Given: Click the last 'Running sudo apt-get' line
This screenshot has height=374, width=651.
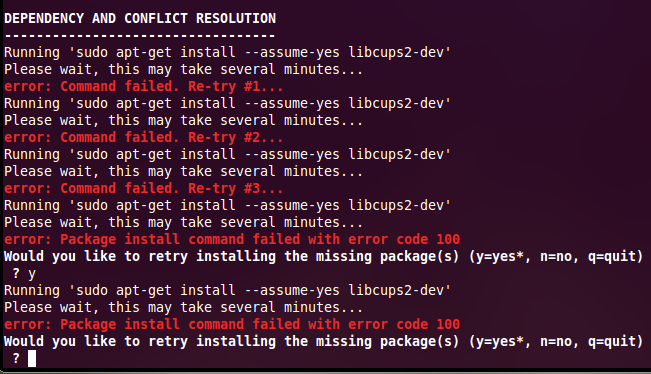Looking at the screenshot, I should click(x=228, y=291).
